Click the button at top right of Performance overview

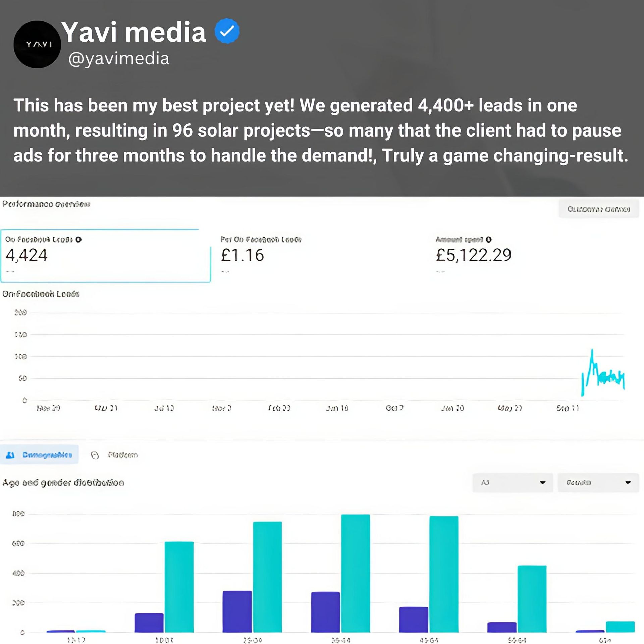click(x=598, y=209)
